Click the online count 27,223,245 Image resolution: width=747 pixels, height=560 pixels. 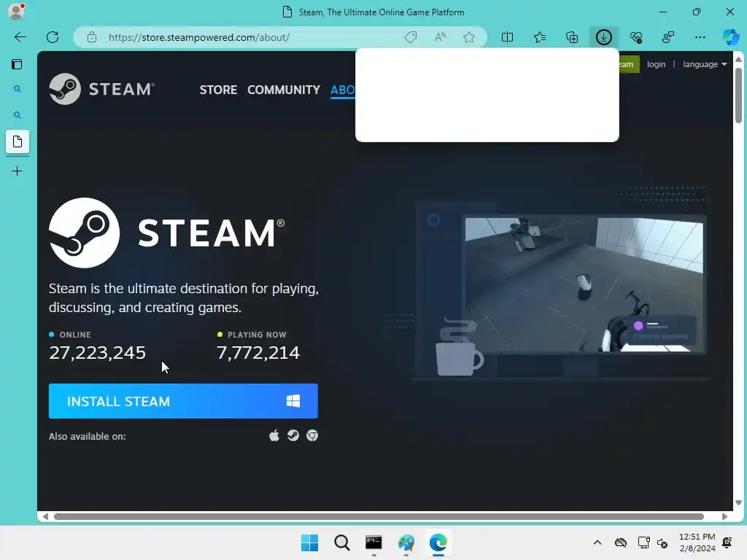coord(97,352)
